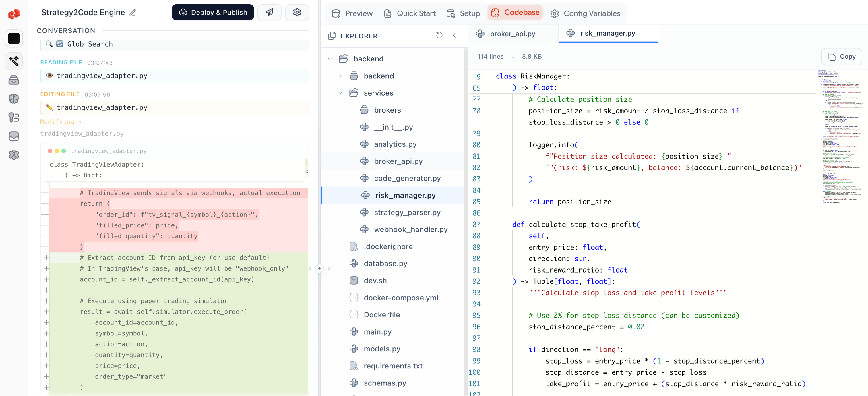The height and width of the screenshot is (396, 868).
Task: Copy the file contents with the Copy button
Action: [x=841, y=57]
